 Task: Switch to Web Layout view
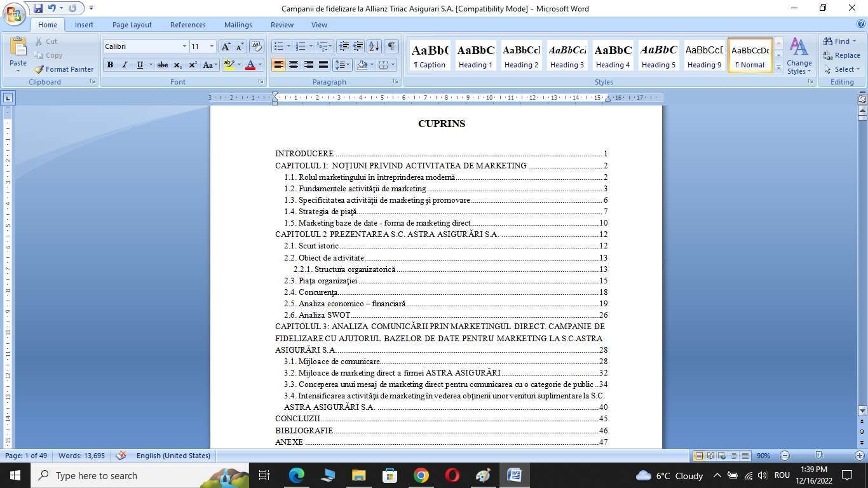tap(722, 456)
